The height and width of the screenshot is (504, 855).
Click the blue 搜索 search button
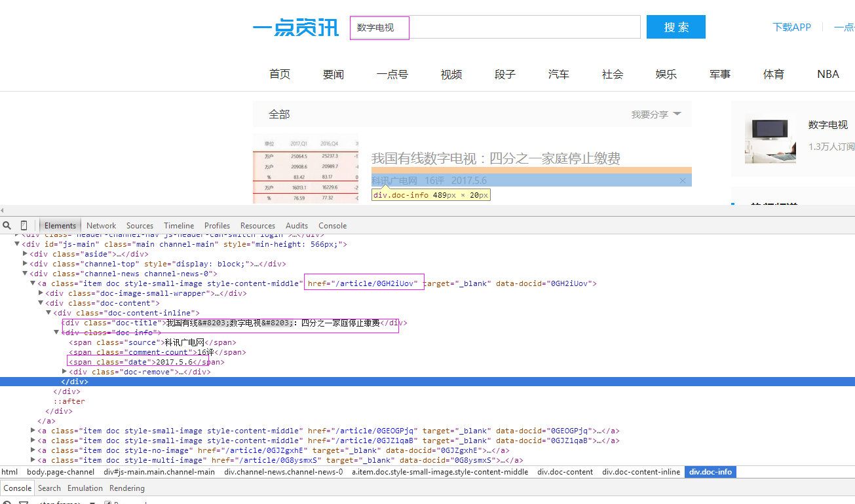[x=676, y=27]
